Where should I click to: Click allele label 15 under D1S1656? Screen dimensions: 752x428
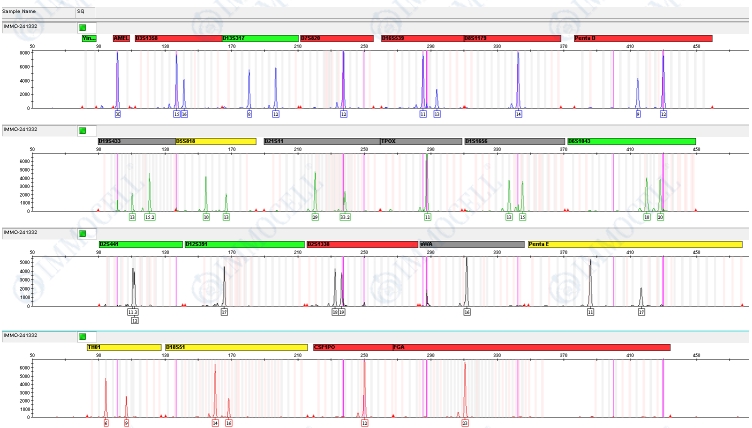[522, 217]
